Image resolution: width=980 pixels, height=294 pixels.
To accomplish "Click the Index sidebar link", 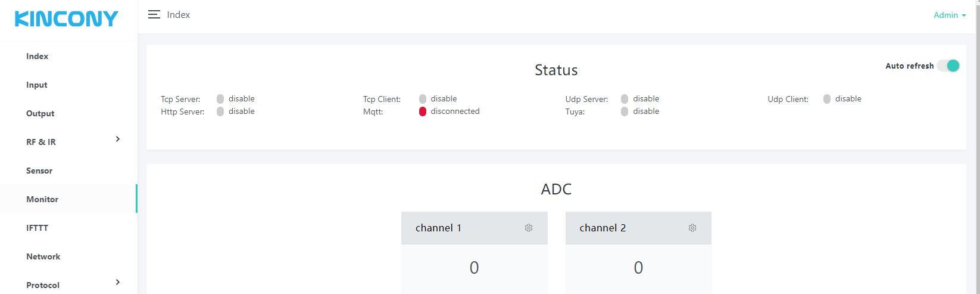I will pos(37,57).
